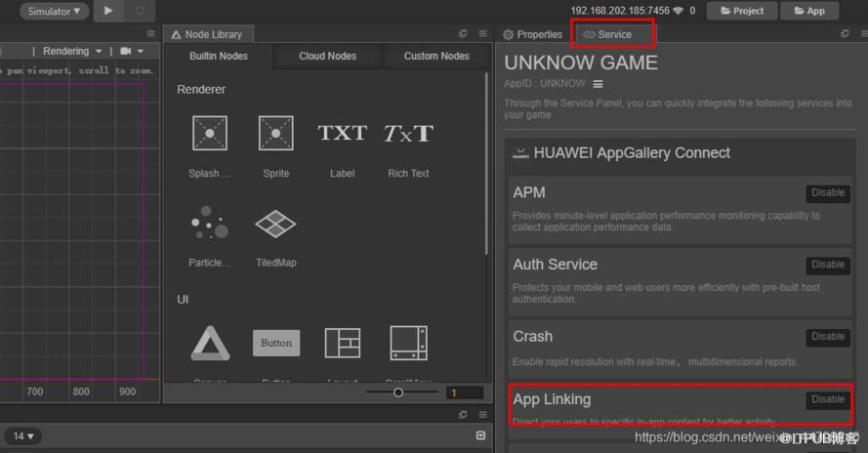Viewport: 868px width, 453px height.
Task: Open the APM service entry
Action: click(x=680, y=211)
